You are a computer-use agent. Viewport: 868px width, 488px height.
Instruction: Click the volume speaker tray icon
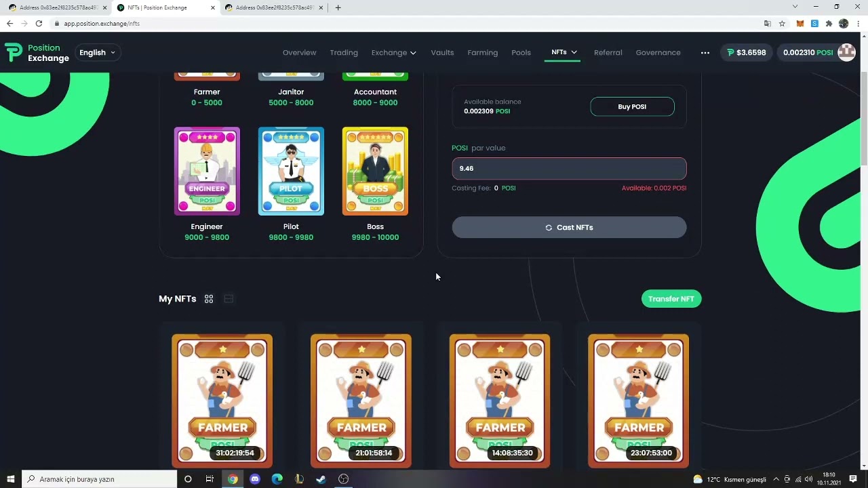(x=808, y=479)
